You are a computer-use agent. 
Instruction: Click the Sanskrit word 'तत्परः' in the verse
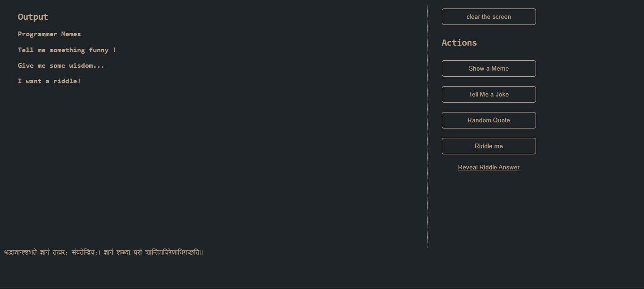pyautogui.click(x=61, y=252)
